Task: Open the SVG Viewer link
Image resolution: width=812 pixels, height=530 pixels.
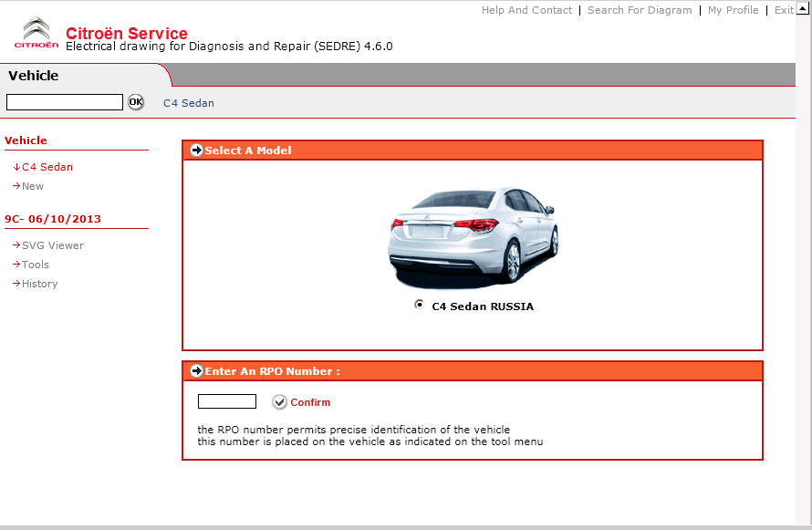Action: (48, 245)
